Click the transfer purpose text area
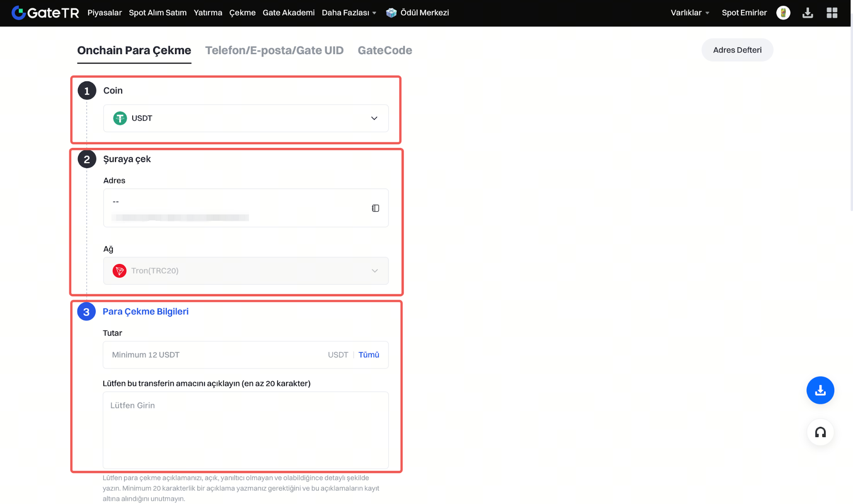 click(x=245, y=430)
